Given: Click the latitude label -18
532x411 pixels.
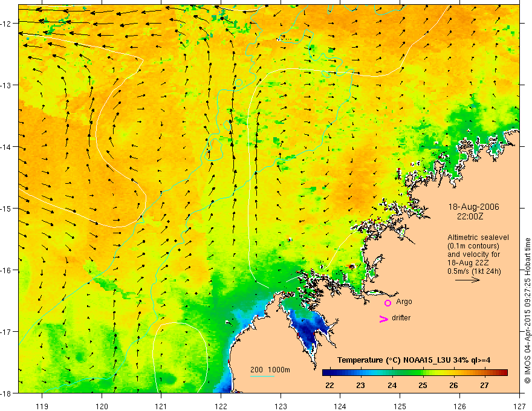Looking at the screenshot, I should (x=7, y=393).
